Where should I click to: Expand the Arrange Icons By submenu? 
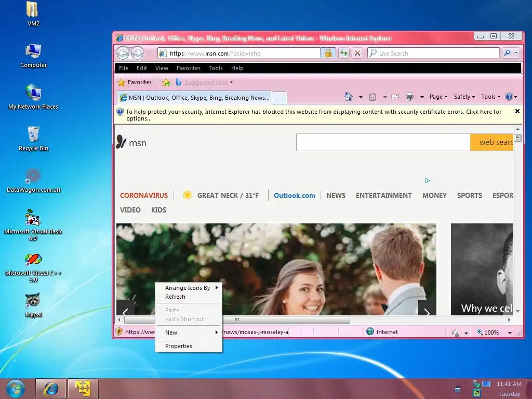tap(189, 288)
